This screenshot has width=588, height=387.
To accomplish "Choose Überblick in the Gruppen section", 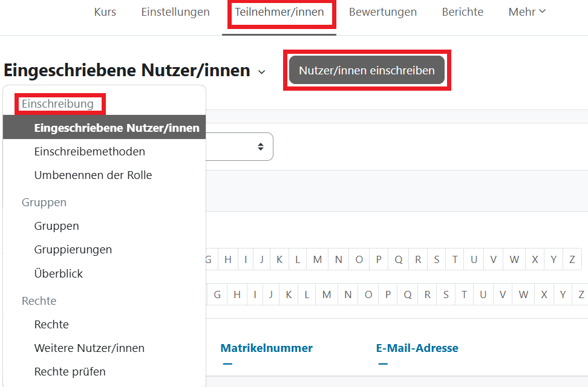I will [59, 274].
